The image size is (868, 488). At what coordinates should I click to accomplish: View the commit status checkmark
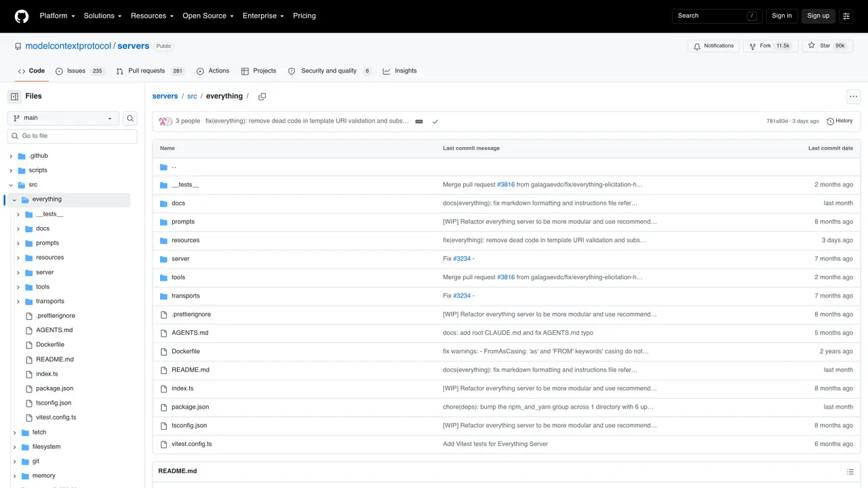point(435,121)
